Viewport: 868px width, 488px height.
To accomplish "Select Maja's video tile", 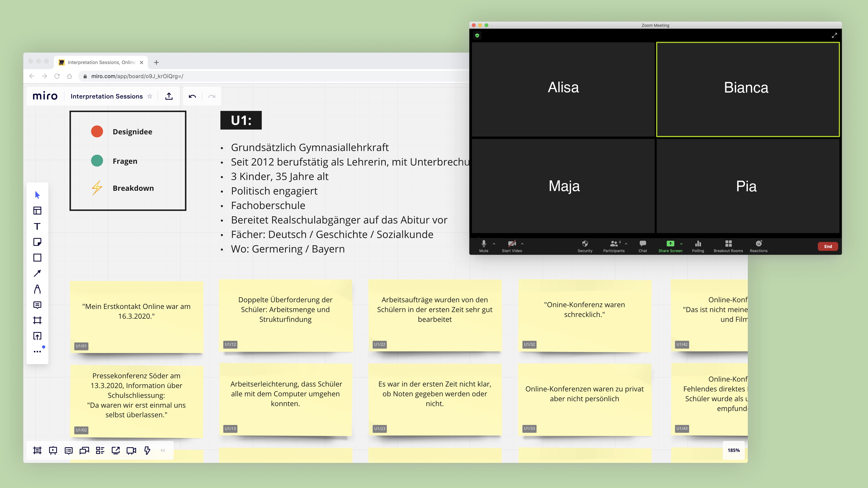I will [563, 186].
